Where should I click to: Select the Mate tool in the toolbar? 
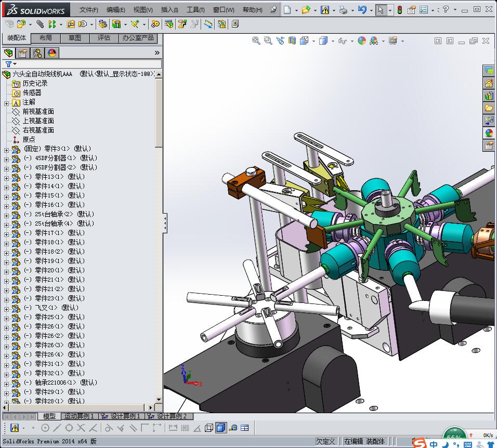click(x=40, y=23)
